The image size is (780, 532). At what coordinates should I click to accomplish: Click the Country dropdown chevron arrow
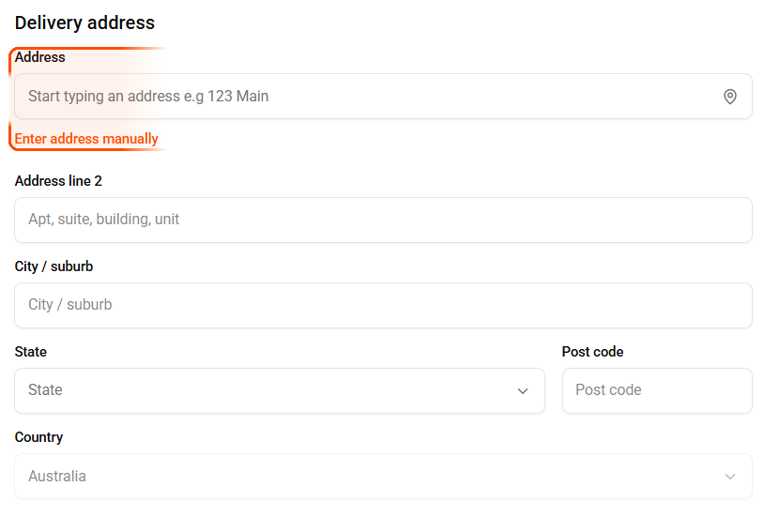(730, 477)
